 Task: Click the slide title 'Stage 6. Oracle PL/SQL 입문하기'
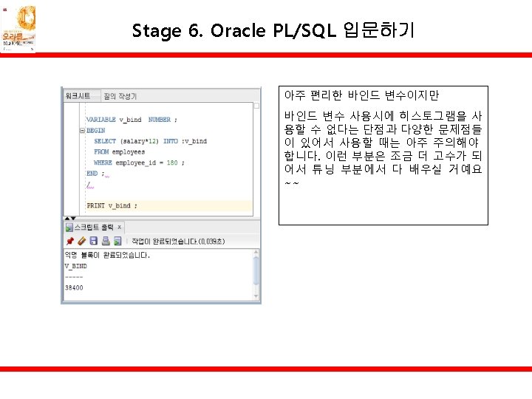(273, 30)
